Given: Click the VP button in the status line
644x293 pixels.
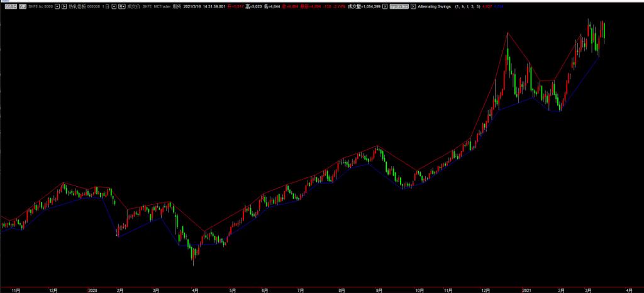Looking at the screenshot, I should (23, 6).
